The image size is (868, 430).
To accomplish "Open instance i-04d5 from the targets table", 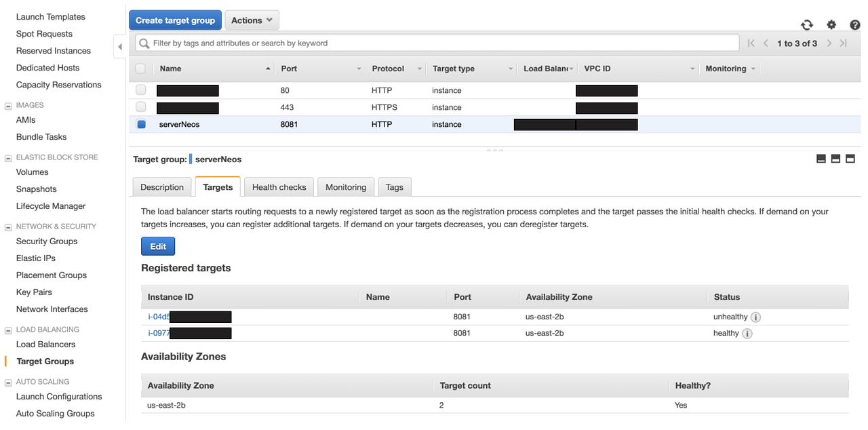I will (x=158, y=317).
